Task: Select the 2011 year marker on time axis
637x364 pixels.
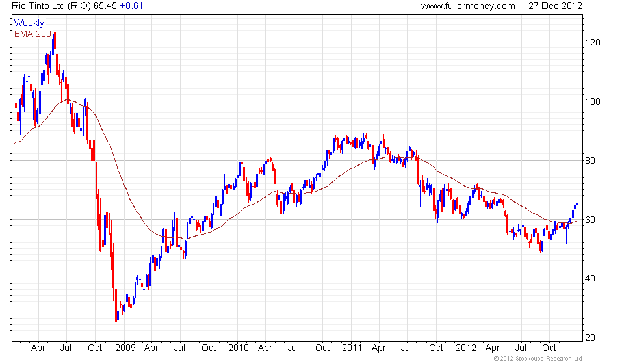Action: coord(352,348)
